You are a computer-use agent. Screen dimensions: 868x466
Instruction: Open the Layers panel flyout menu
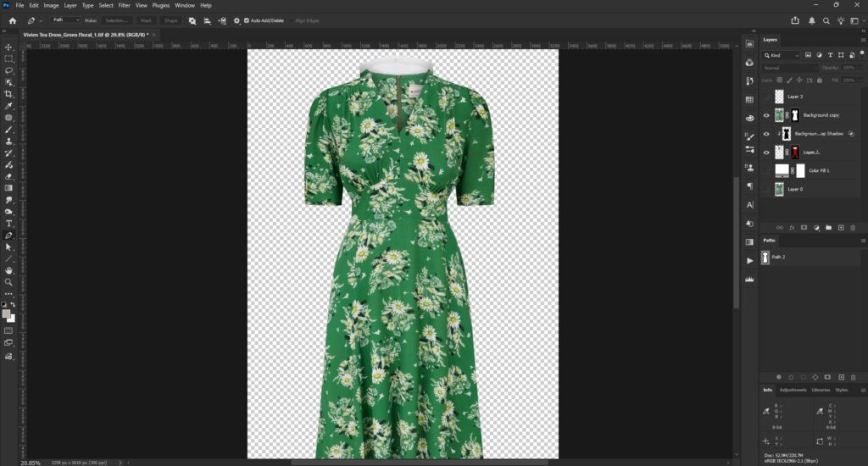point(862,40)
